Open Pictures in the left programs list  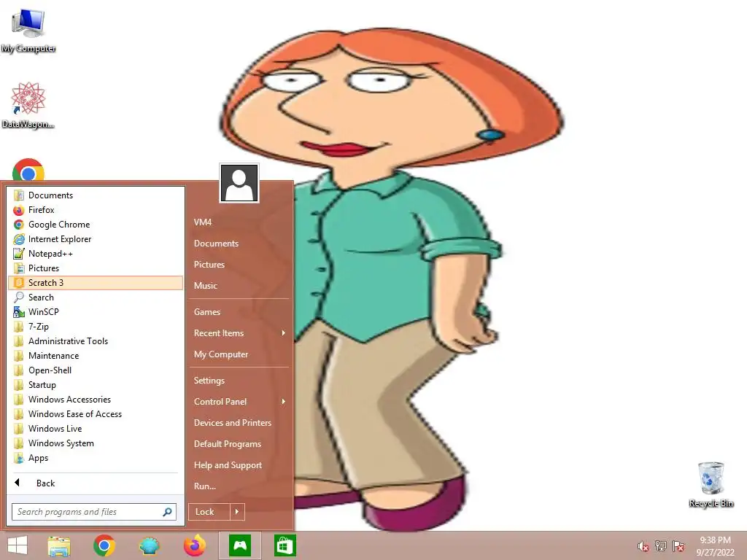pyautogui.click(x=96, y=268)
